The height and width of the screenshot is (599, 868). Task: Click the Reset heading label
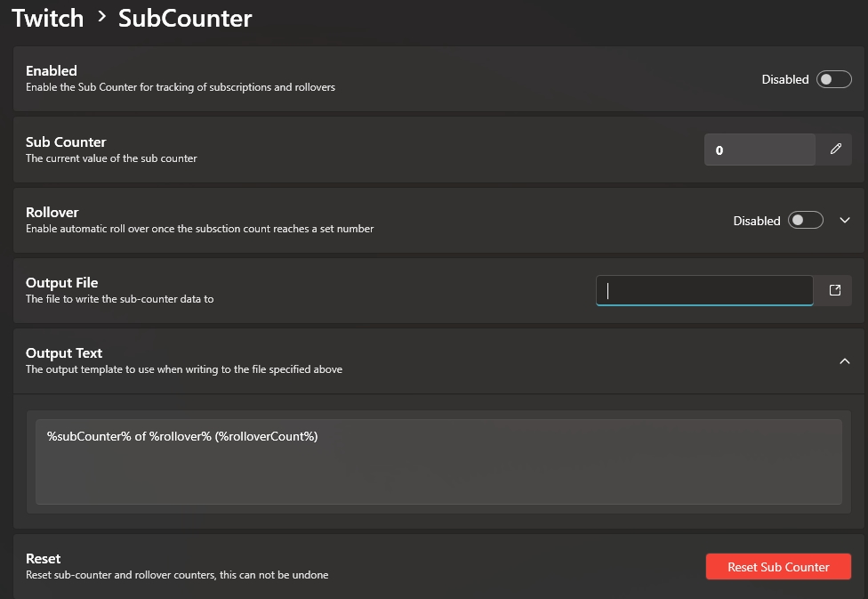tap(44, 559)
